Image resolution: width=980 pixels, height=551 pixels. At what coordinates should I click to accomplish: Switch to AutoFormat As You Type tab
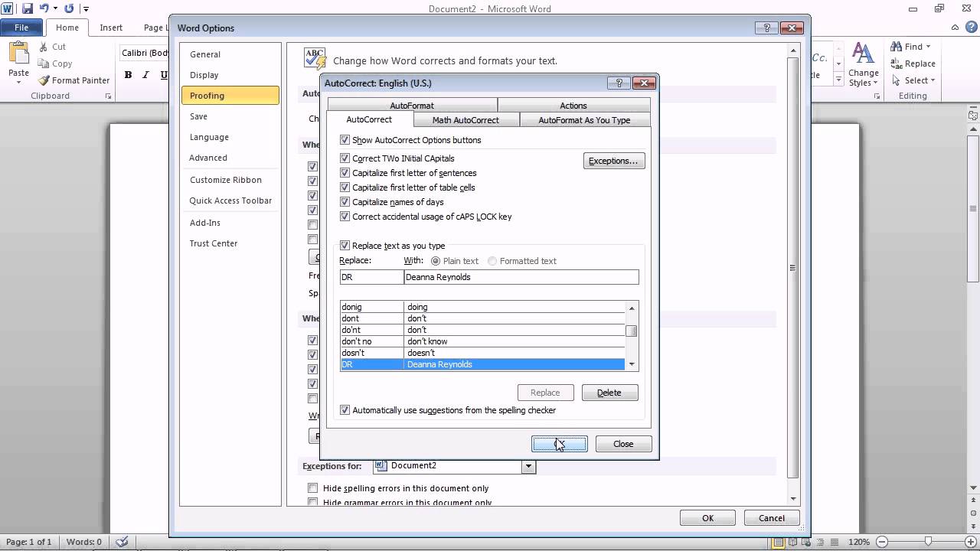584,120
